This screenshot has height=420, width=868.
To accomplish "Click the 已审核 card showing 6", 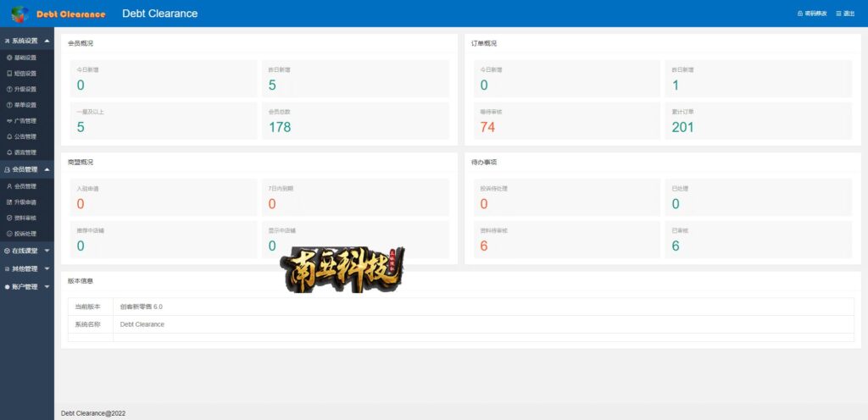I will tap(759, 240).
